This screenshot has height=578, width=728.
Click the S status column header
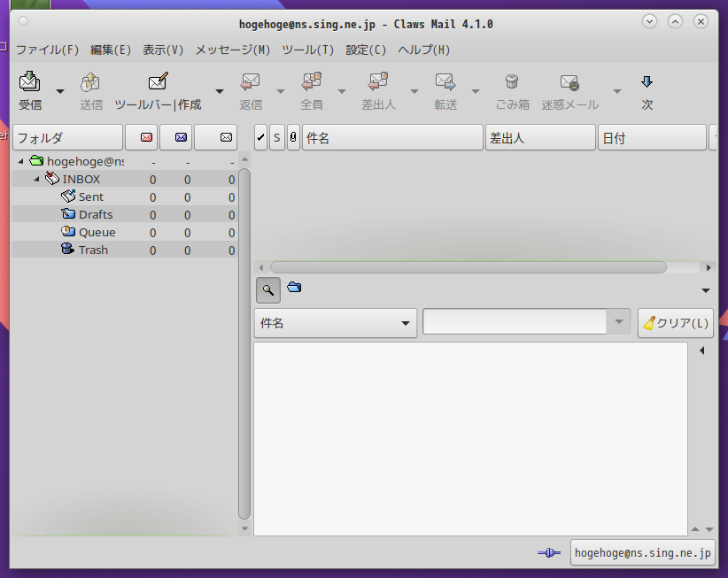276,137
